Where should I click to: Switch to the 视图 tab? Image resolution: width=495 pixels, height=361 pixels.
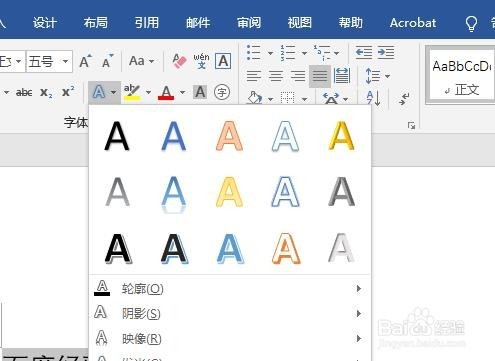(x=300, y=23)
